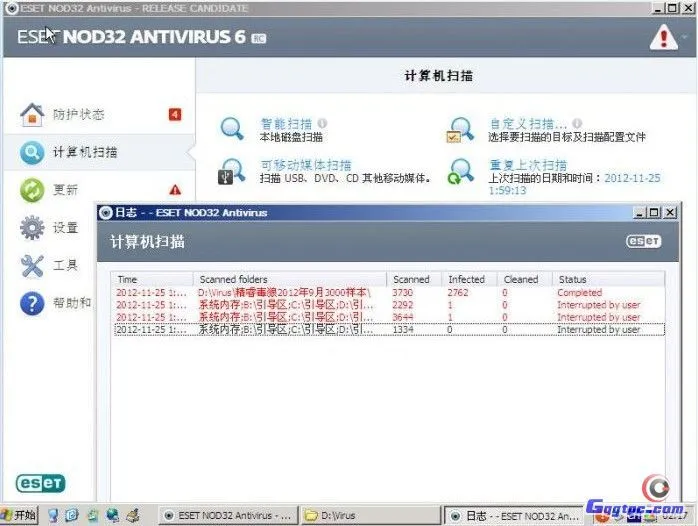
Task: Click the green refresh icon for 更新
Action: 32,190
